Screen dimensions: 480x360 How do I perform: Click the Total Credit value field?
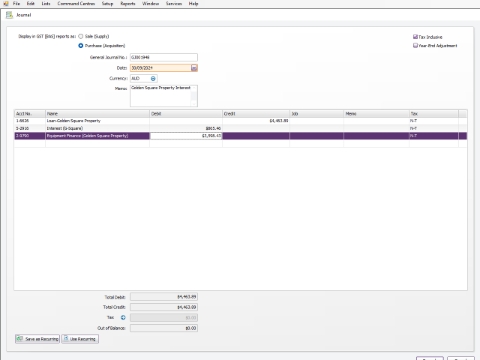pos(164,307)
